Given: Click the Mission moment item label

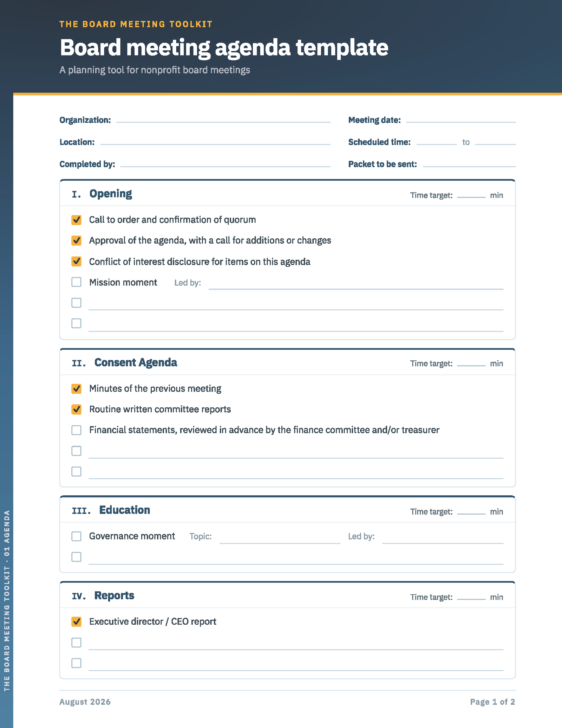Looking at the screenshot, I should pos(123,283).
